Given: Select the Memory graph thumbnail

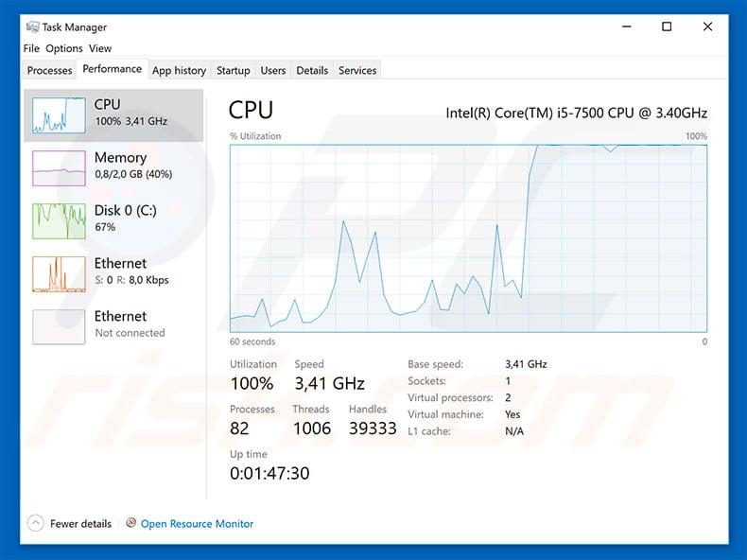Looking at the screenshot, I should [59, 168].
